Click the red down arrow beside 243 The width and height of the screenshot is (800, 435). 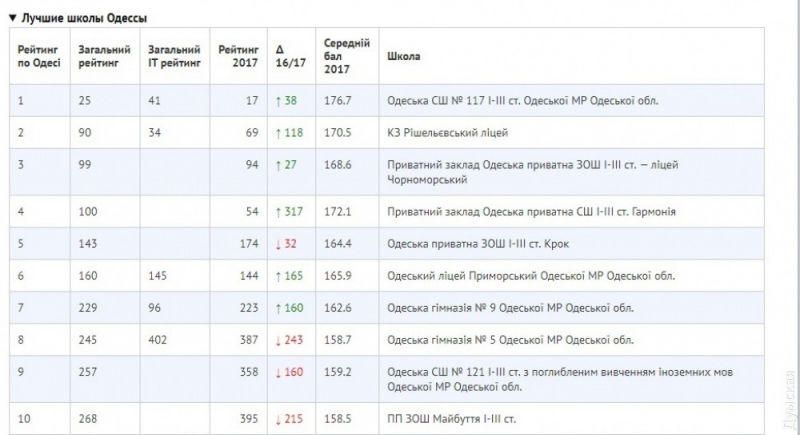tap(278, 340)
